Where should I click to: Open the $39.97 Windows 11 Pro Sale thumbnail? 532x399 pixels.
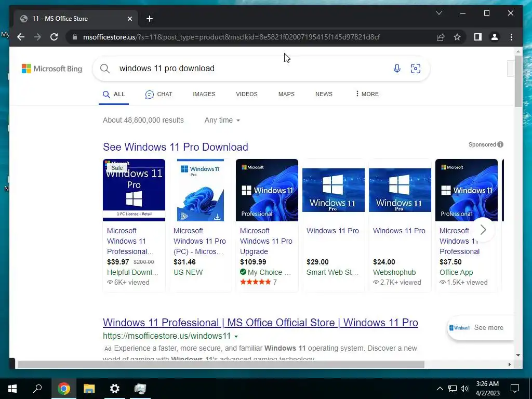tap(134, 190)
